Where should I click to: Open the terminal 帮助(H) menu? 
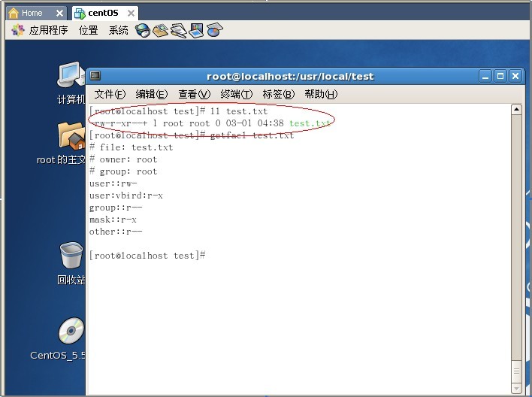pos(321,94)
